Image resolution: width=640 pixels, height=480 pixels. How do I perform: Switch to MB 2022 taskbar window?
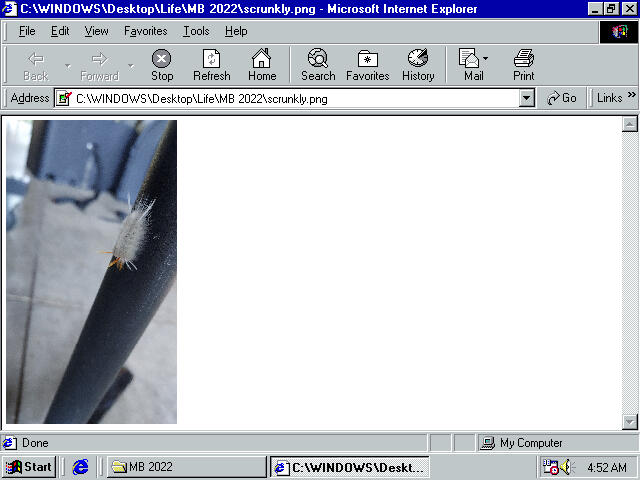(186, 467)
